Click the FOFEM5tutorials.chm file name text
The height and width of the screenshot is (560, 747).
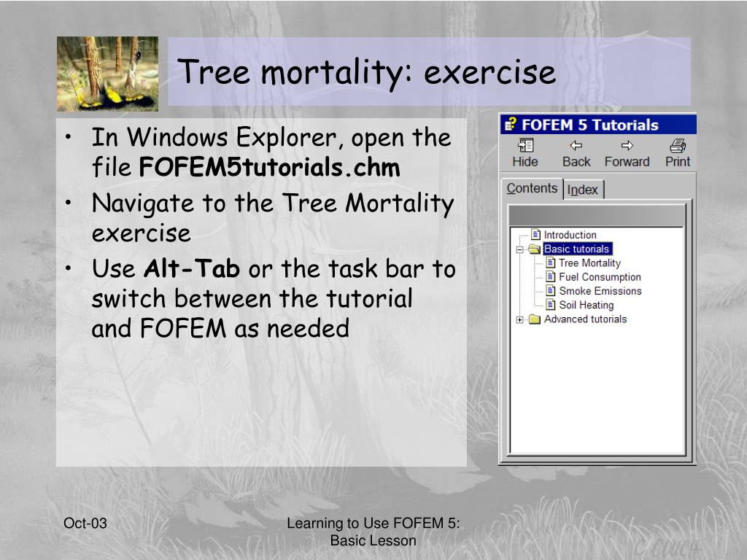[x=270, y=167]
